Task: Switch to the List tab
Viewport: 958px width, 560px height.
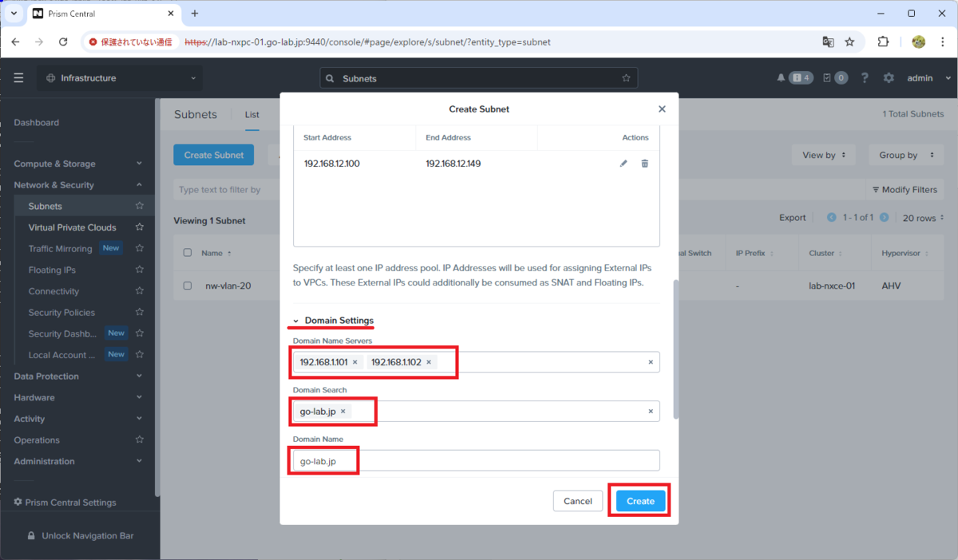Action: (x=252, y=115)
